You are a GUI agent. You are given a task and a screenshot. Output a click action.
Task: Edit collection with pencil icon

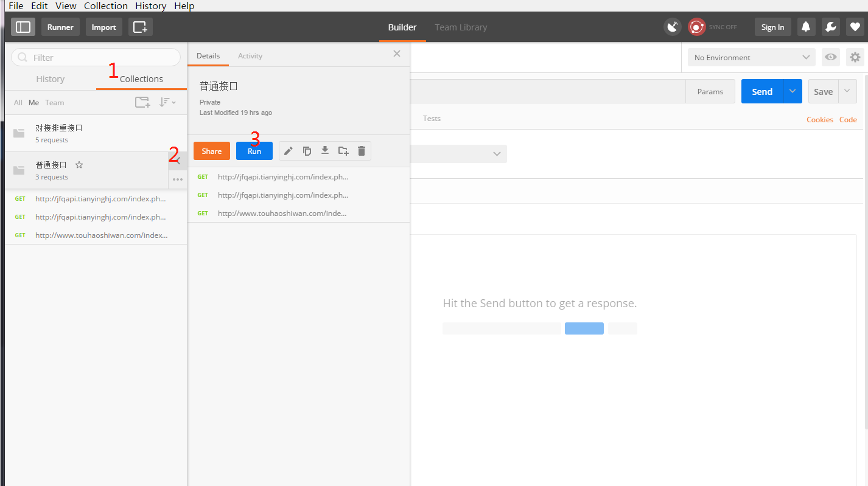pyautogui.click(x=289, y=151)
